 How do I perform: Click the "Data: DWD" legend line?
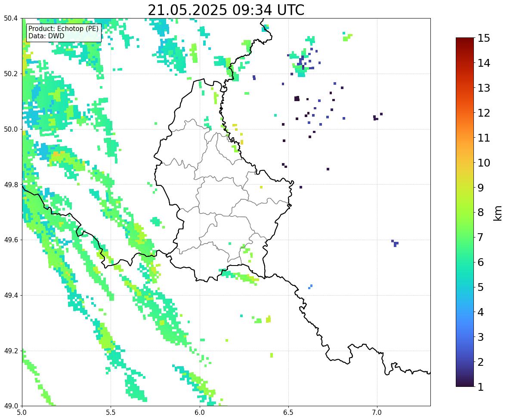coord(46,36)
